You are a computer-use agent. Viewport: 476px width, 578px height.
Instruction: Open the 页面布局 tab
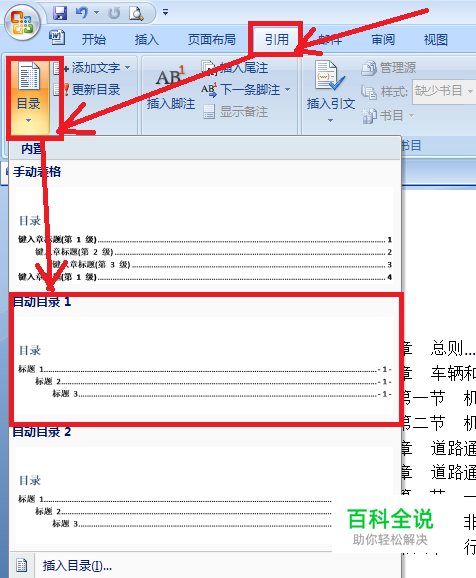click(212, 39)
